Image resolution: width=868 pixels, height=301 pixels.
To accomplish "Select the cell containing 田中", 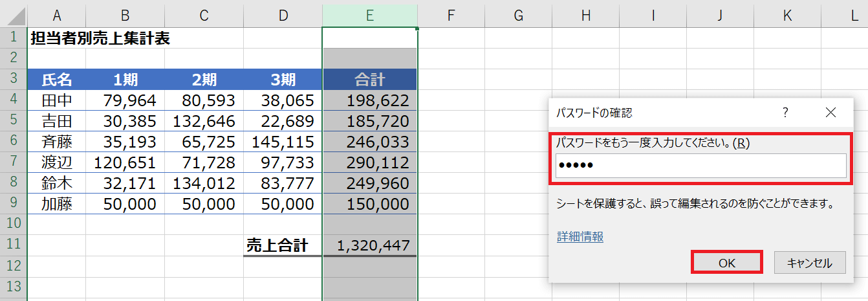I will point(57,100).
